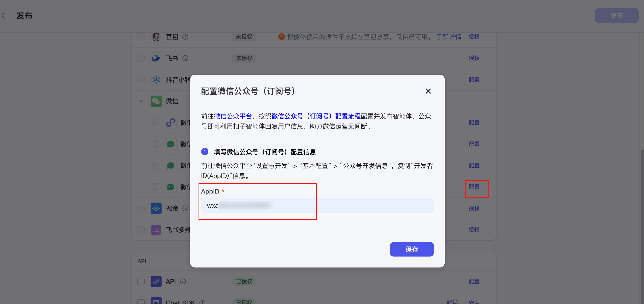Open info tooltip next to API

pos(183,281)
